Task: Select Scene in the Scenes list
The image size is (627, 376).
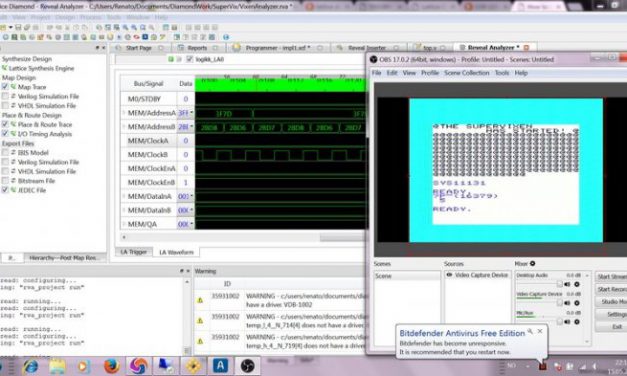Action: (407, 276)
